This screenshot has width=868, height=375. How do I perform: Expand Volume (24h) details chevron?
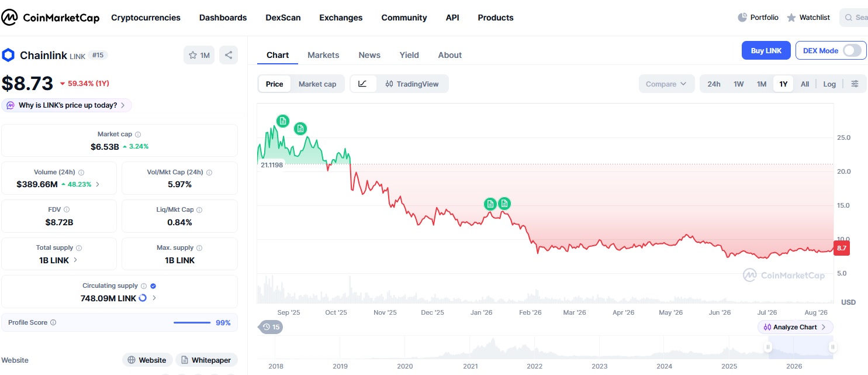click(98, 184)
